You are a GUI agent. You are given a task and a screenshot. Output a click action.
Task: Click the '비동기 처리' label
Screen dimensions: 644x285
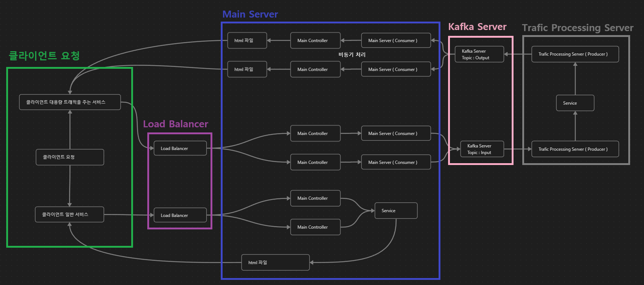tap(352, 55)
